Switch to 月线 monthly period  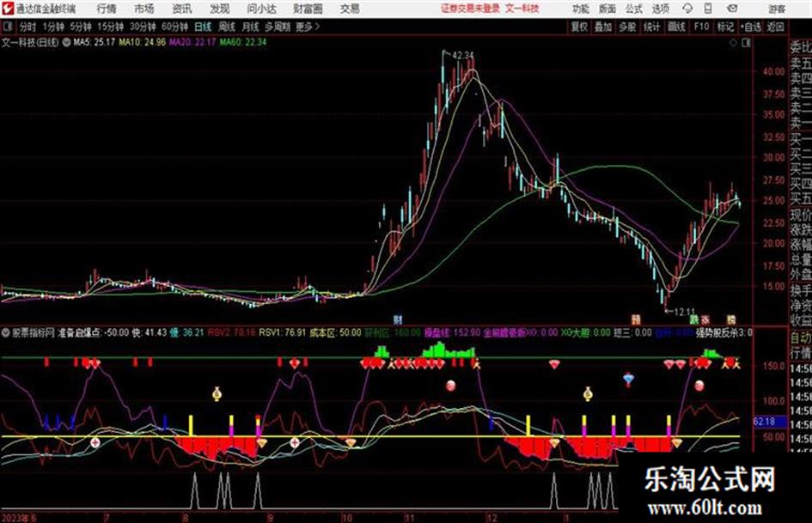tap(251, 27)
